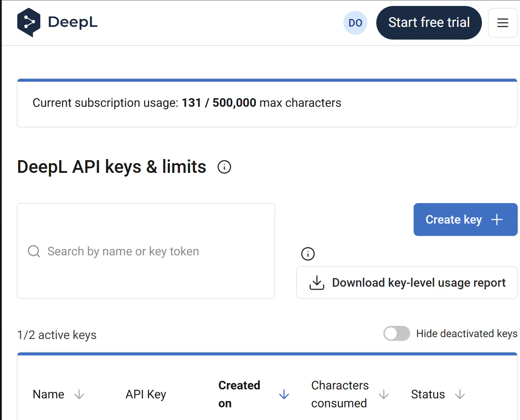Screen dimensions: 520x420
Task: Sort by Name column arrow
Action: [79, 394]
